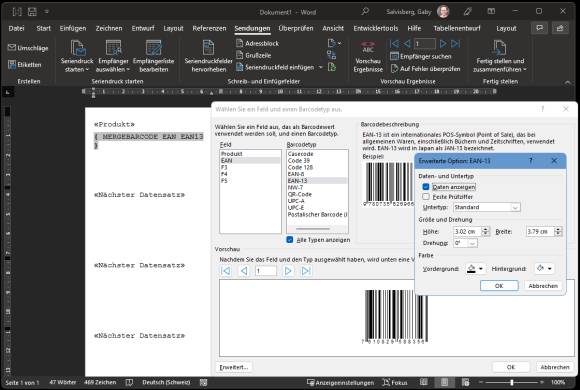Toggle Seriendruckfelder hervorheben
The image size is (580, 390).
[x=209, y=56]
